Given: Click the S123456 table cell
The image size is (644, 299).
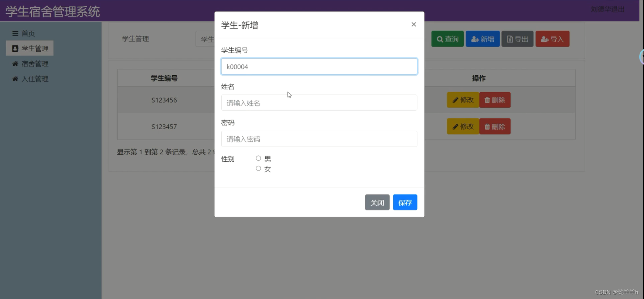Looking at the screenshot, I should click(164, 100).
